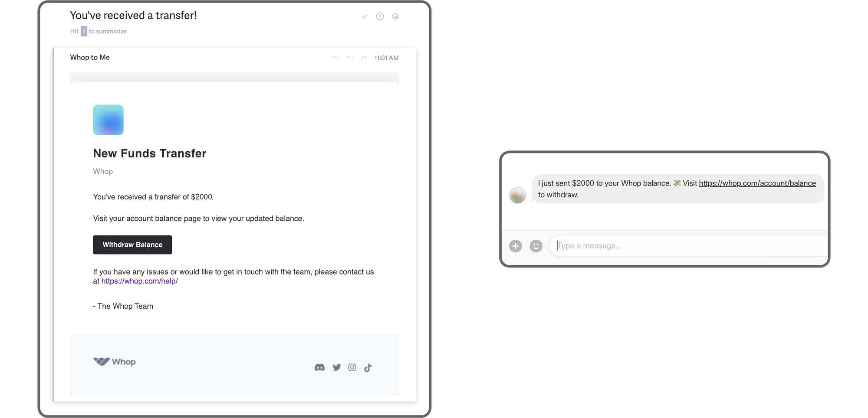Click the Withdraw Balance button
The image size is (868, 418).
pyautogui.click(x=132, y=245)
